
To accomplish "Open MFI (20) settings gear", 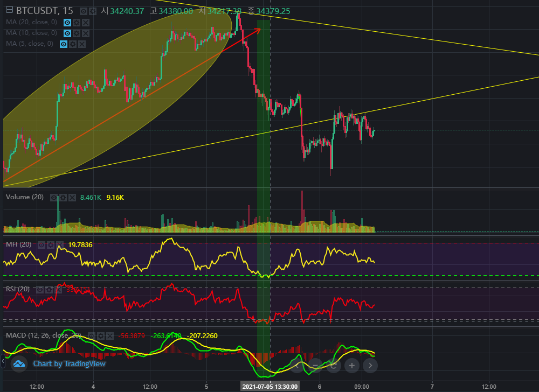I will (x=50, y=245).
